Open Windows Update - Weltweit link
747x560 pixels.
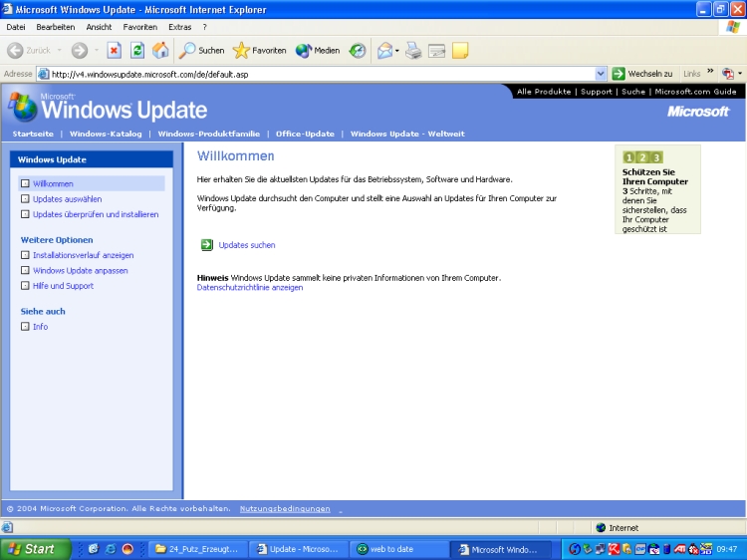[x=407, y=134]
